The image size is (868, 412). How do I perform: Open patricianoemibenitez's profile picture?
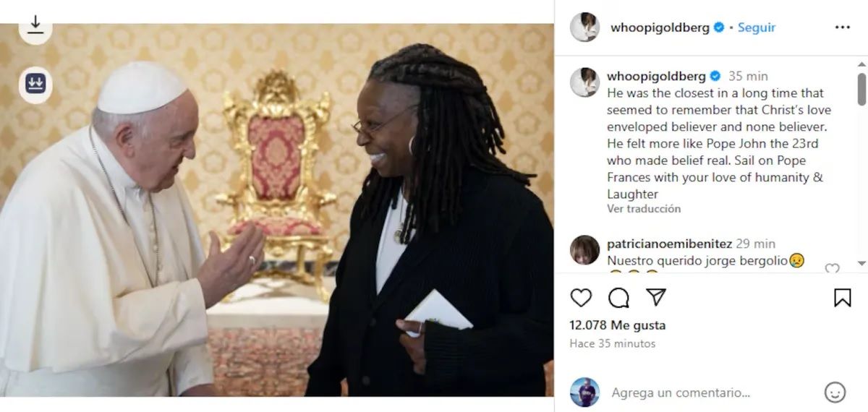click(584, 250)
